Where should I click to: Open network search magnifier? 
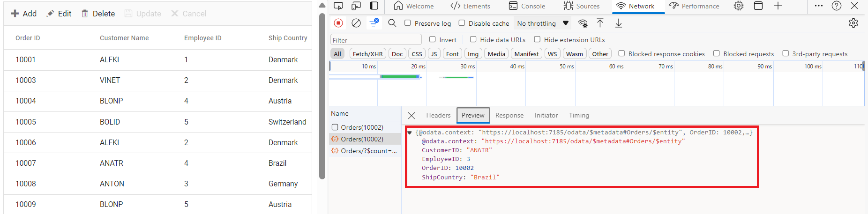(x=392, y=23)
